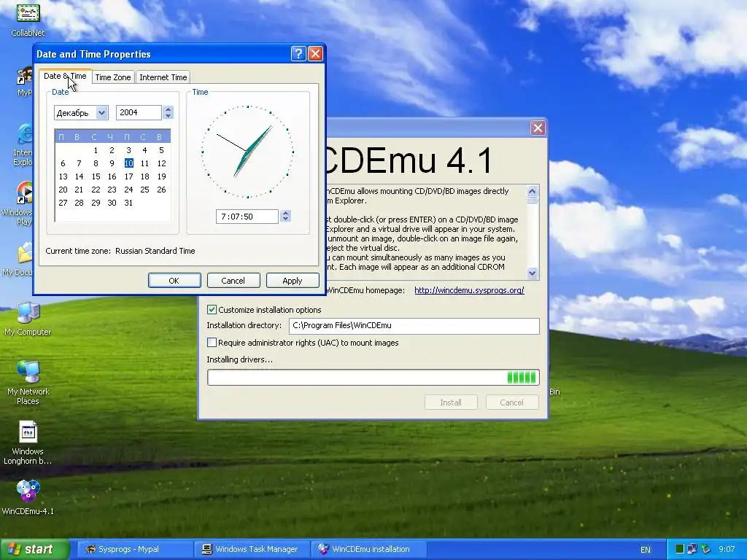The image size is (747, 560).
Task: Click the network computers tray icon
Action: 692,550
